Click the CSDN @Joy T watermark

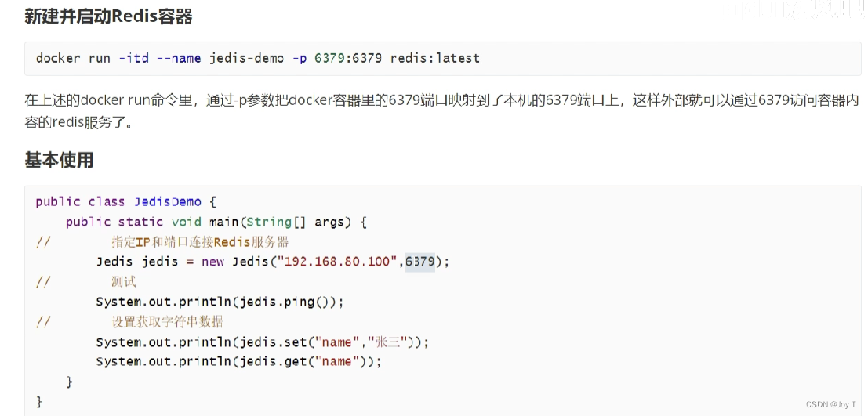coord(831,404)
